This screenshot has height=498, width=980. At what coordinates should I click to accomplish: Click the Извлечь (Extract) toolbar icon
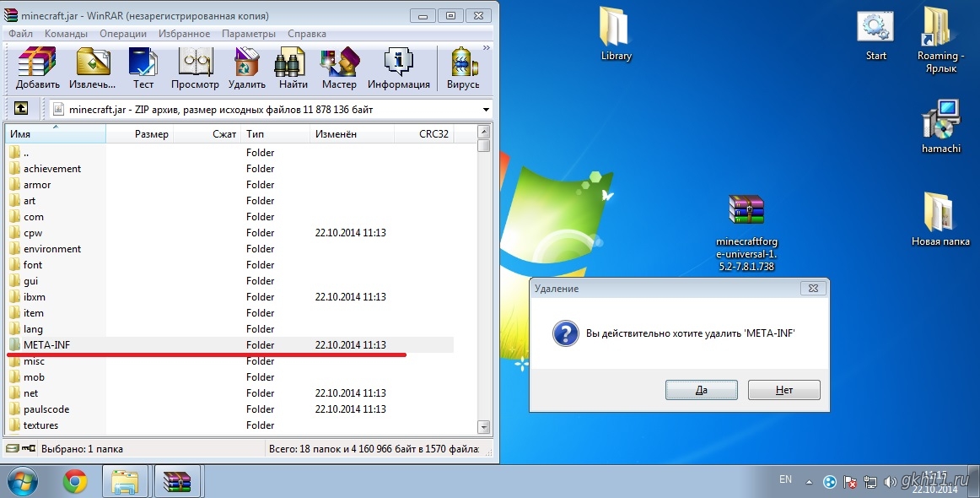93,68
